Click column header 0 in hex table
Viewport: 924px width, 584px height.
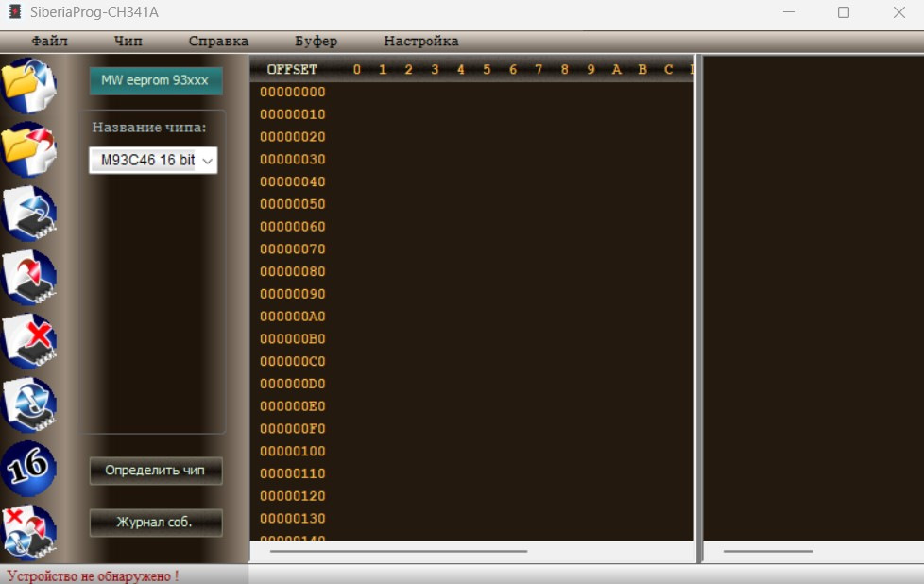click(356, 70)
